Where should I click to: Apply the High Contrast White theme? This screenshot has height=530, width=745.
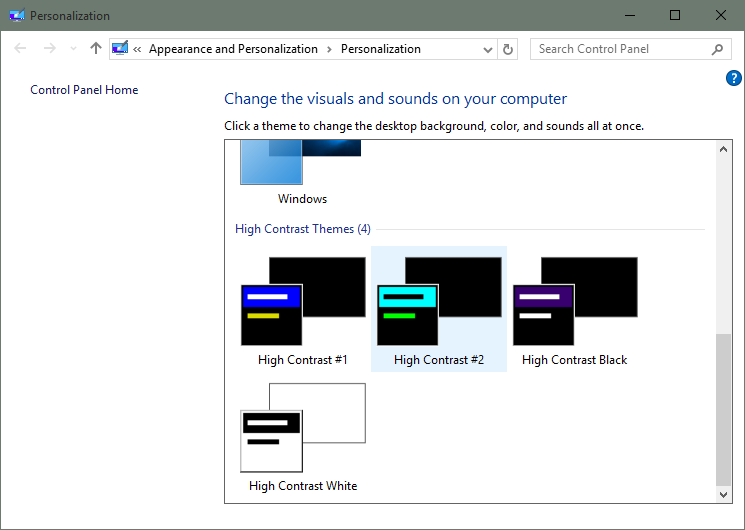303,435
